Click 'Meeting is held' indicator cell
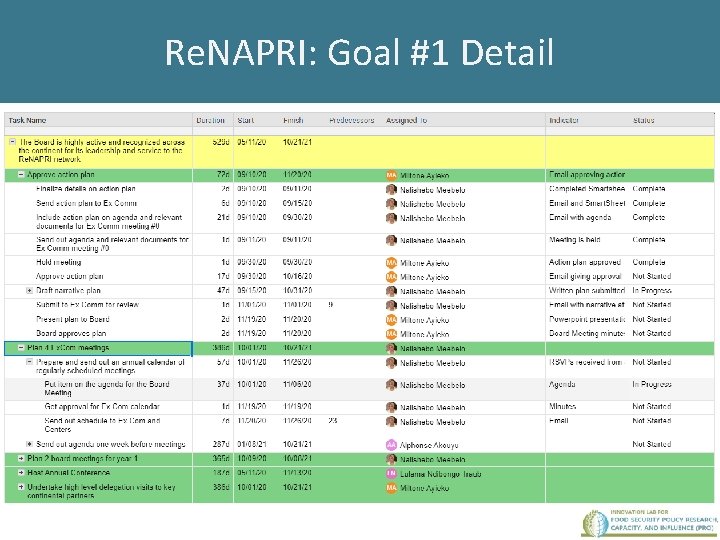The height and width of the screenshot is (540, 720). [574, 240]
